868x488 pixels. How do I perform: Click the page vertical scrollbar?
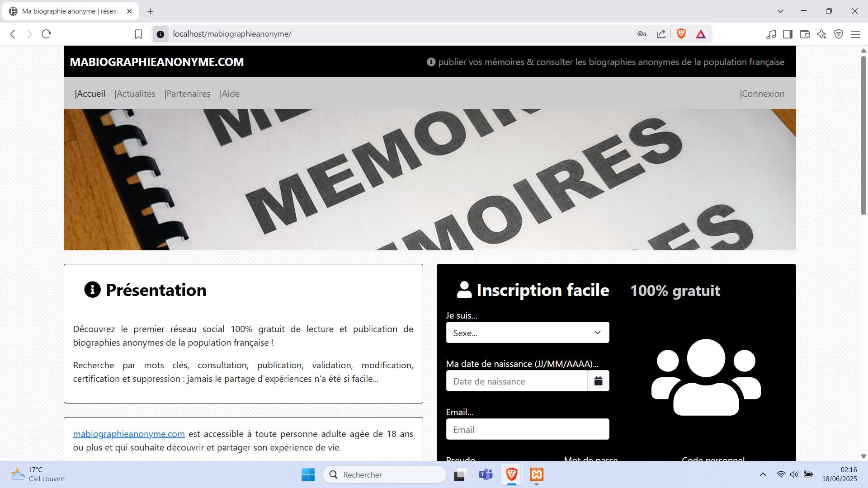point(863,136)
